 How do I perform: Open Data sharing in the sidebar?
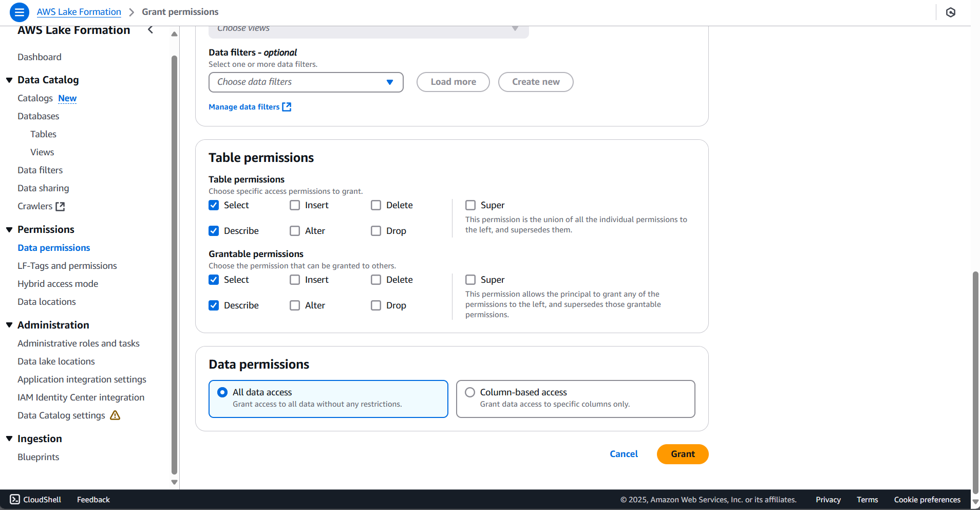coord(43,188)
